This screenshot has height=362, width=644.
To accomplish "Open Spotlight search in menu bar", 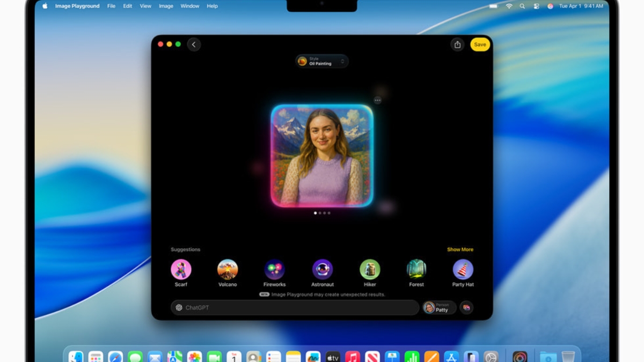I will (522, 6).
